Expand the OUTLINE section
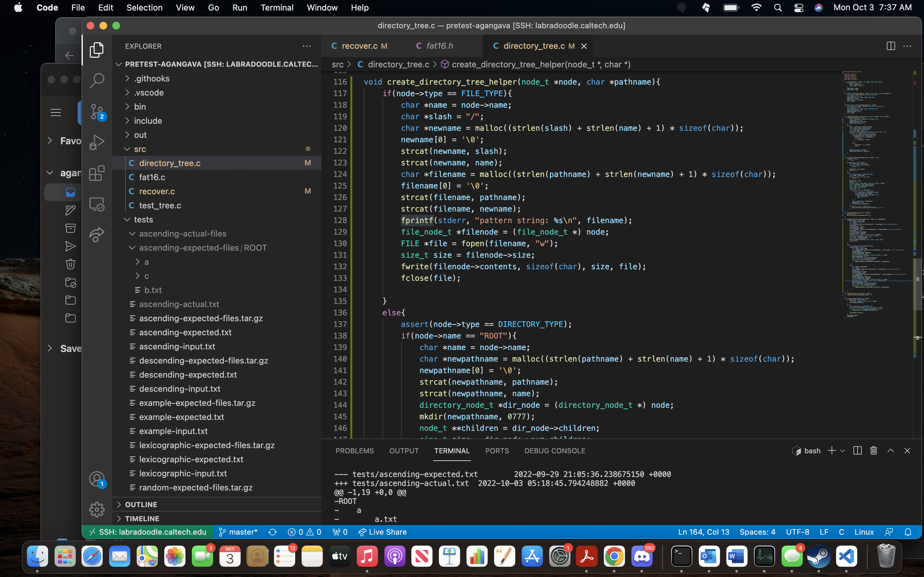This screenshot has width=924, height=577. (141, 505)
